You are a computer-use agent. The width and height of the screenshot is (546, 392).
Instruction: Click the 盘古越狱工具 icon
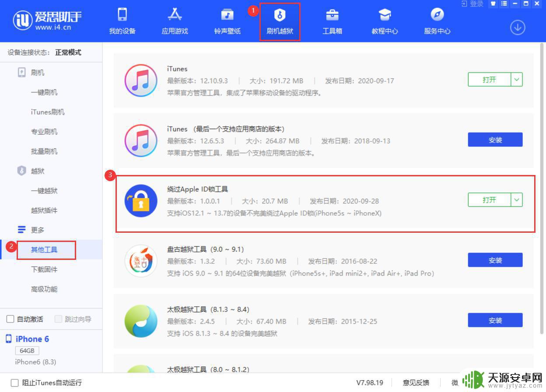coord(141,261)
